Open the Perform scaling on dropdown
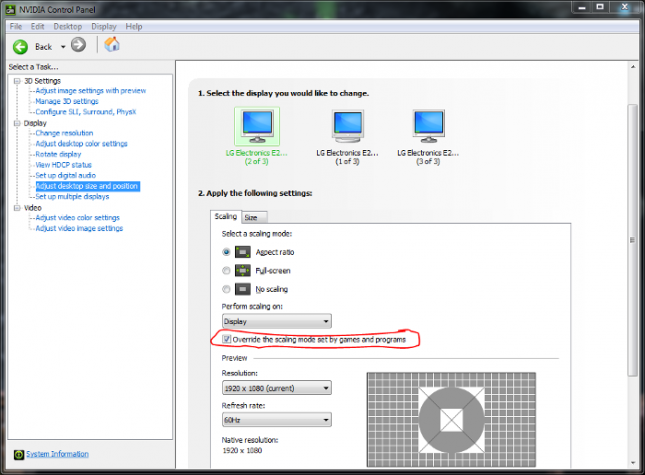 coord(276,321)
